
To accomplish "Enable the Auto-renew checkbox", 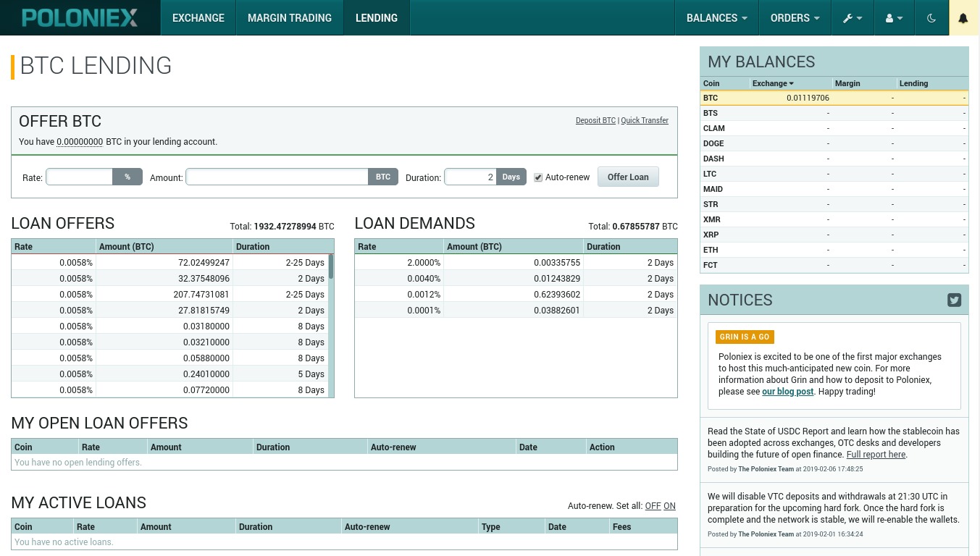I will click(538, 177).
